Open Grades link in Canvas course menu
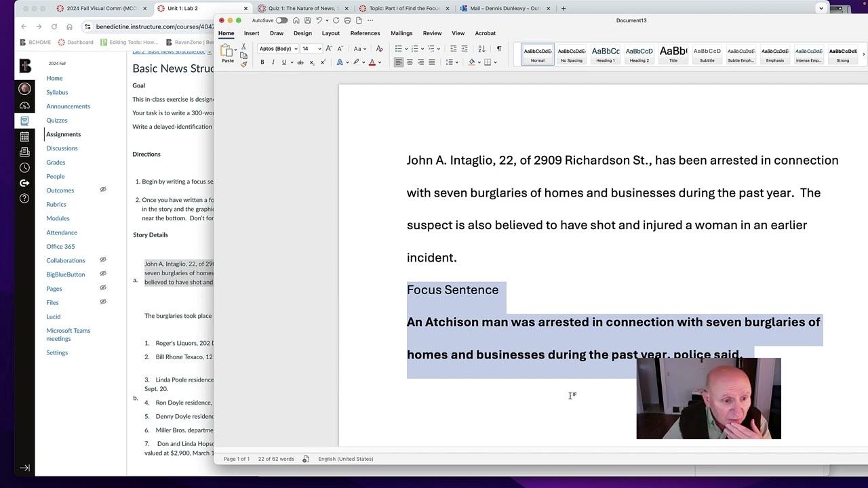This screenshot has height=488, width=868. point(56,162)
